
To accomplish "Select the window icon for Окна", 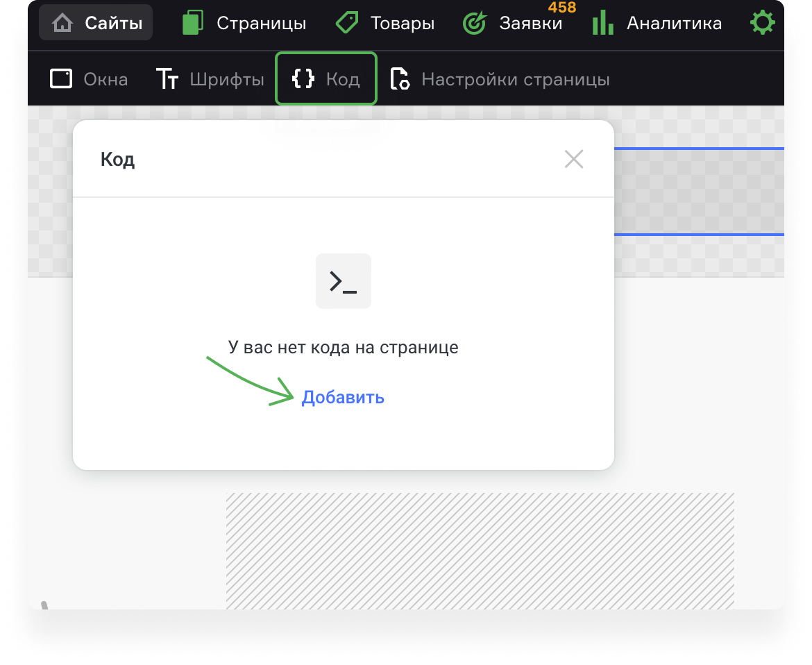I will [x=60, y=78].
